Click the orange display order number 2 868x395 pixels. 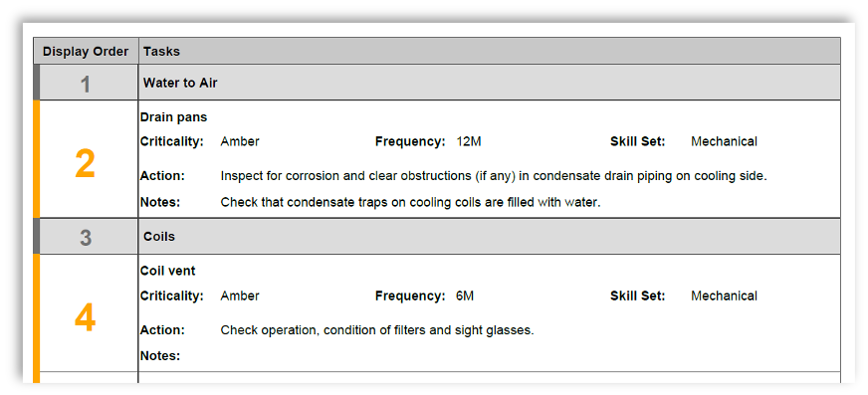[x=86, y=164]
